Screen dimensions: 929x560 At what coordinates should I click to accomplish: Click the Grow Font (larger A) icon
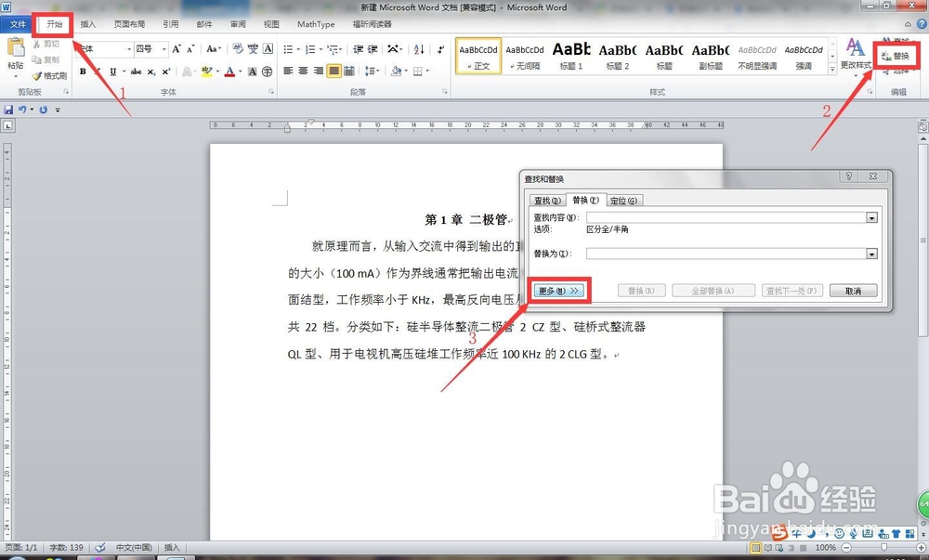(x=177, y=49)
